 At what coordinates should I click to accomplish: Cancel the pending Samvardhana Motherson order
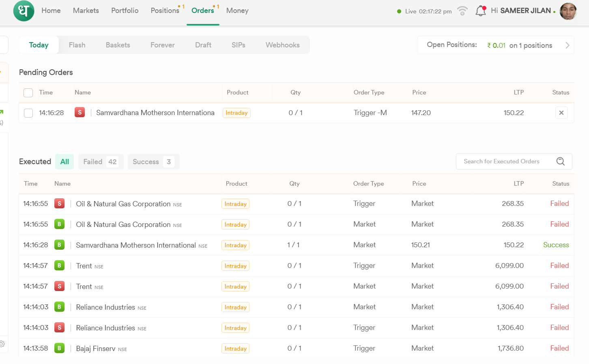click(x=561, y=113)
